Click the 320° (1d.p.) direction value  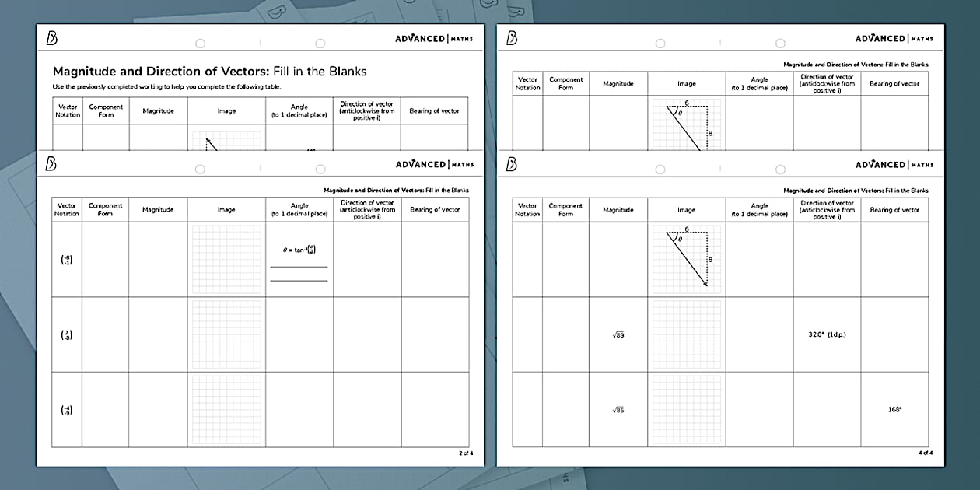(827, 334)
